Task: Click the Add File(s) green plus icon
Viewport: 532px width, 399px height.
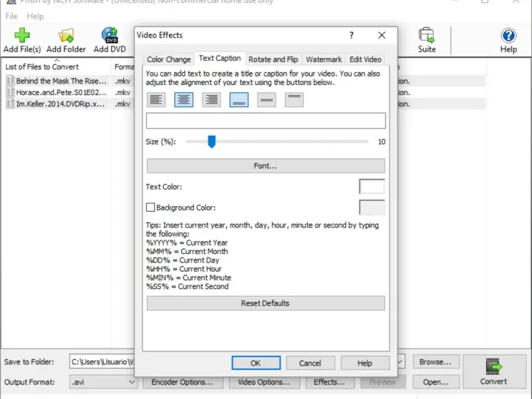Action: pos(22,35)
